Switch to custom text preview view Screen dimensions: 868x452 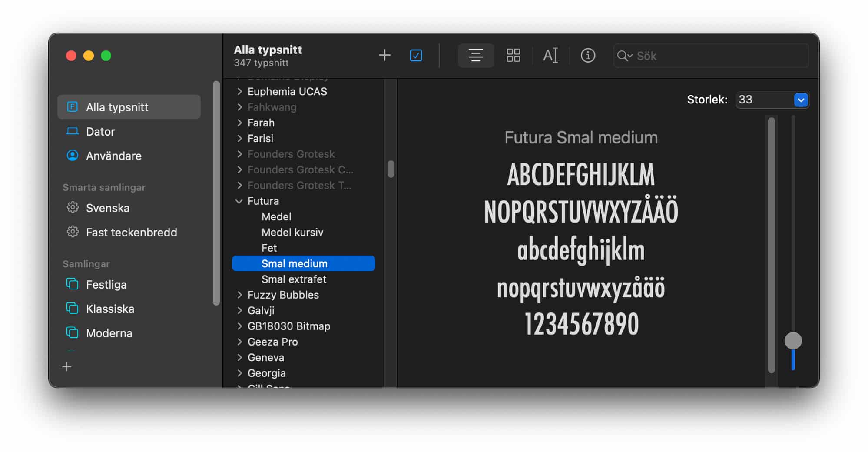pyautogui.click(x=550, y=55)
